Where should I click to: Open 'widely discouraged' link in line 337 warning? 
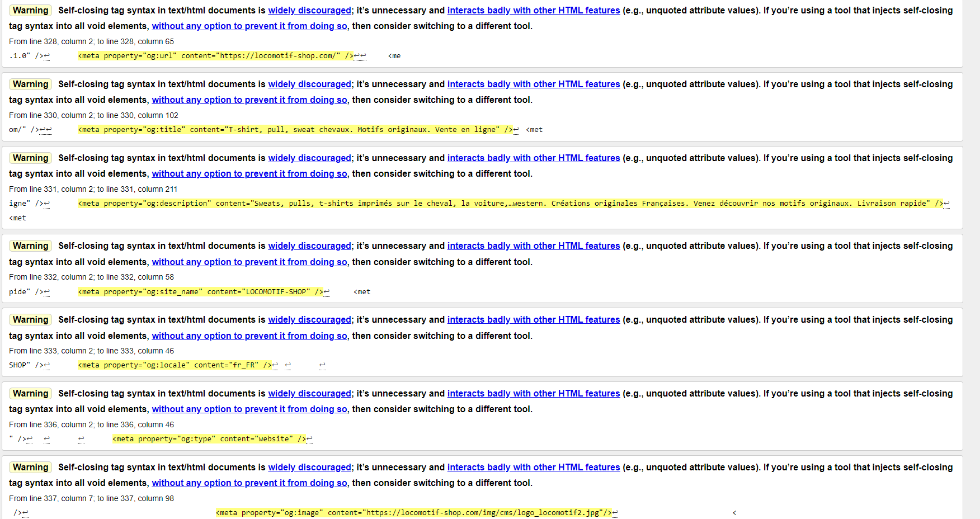[310, 468]
